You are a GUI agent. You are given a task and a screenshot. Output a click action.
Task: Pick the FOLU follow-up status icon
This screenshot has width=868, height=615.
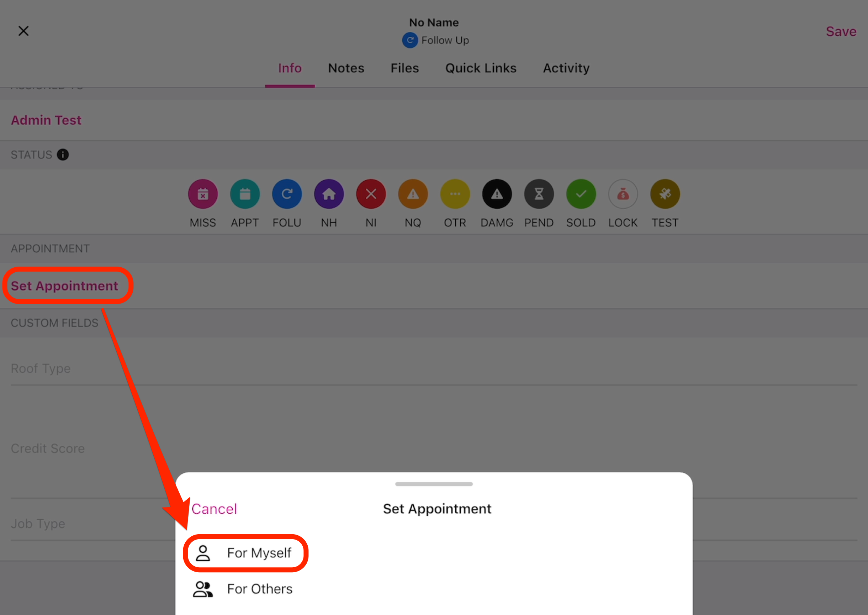click(x=287, y=194)
